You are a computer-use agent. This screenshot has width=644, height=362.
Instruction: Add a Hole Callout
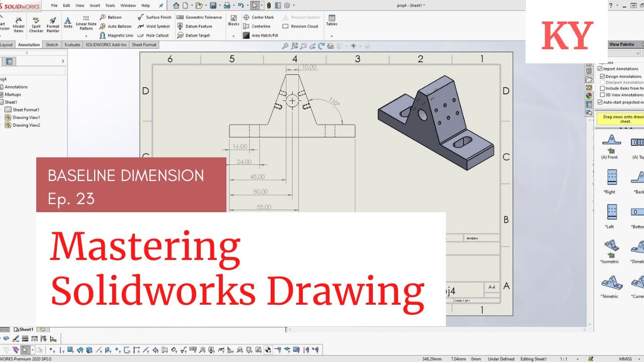point(153,35)
